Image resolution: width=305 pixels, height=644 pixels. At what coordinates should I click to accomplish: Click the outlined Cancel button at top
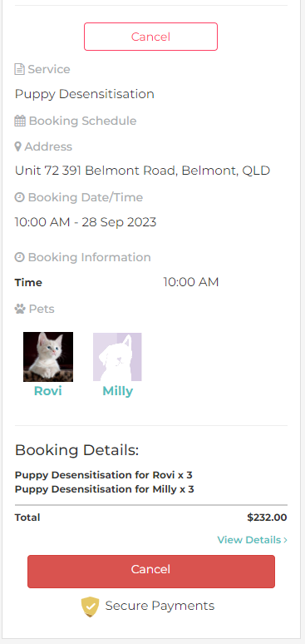pos(150,37)
